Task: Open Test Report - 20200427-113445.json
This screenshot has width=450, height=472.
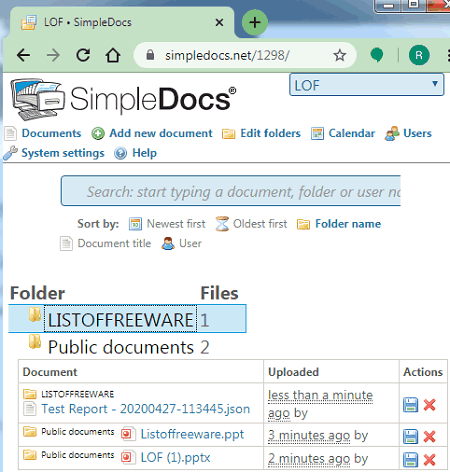Action: point(145,409)
